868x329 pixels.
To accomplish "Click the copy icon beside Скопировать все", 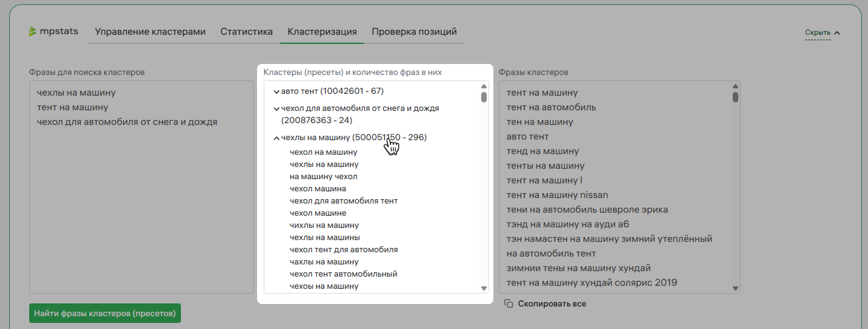I will [x=509, y=303].
